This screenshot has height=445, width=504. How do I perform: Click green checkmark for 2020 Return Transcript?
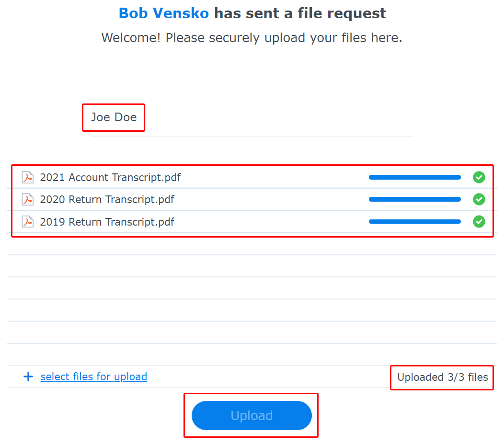(479, 200)
